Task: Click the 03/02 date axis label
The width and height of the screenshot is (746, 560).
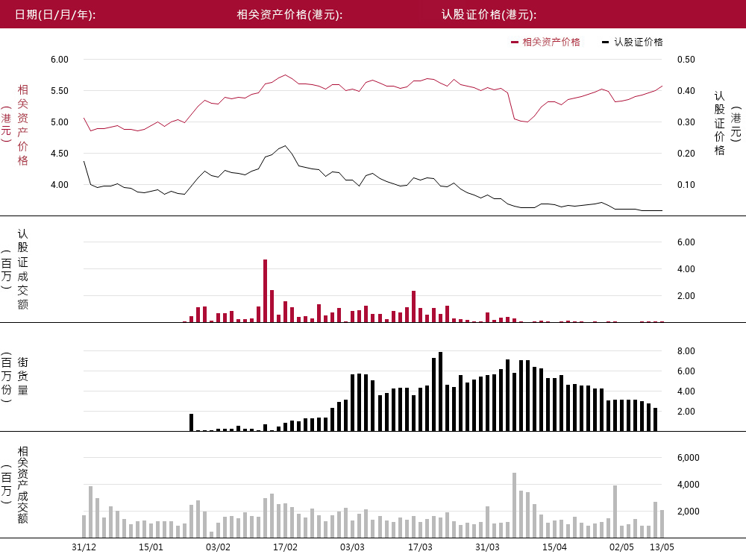Action: [218, 547]
